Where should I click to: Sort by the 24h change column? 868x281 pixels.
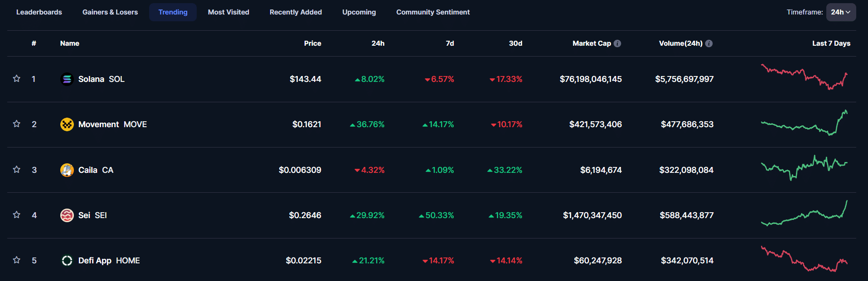(x=378, y=43)
